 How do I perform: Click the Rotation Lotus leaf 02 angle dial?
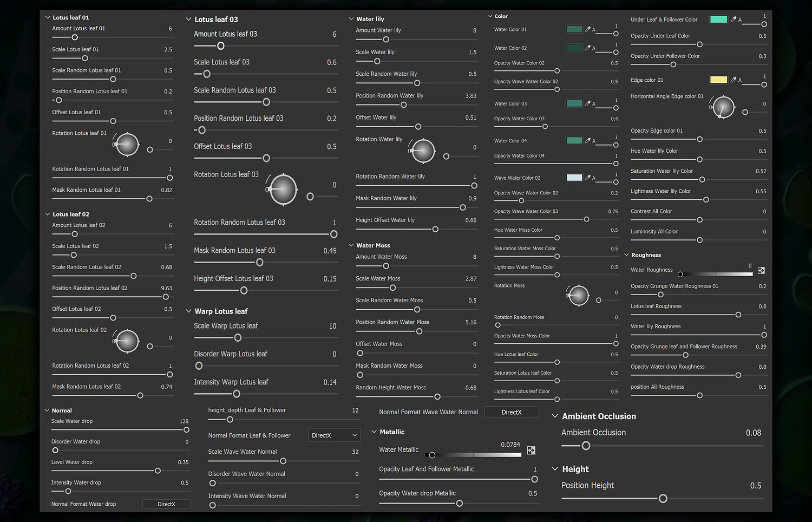click(127, 341)
